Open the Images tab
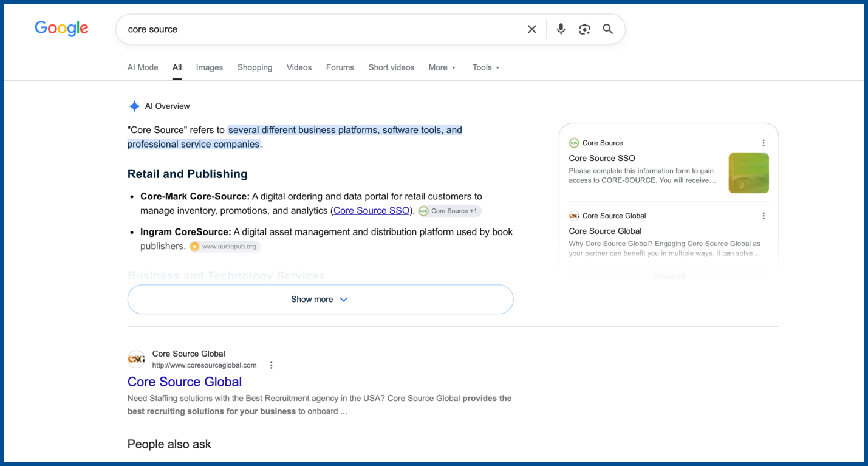This screenshot has width=868, height=466. click(210, 67)
